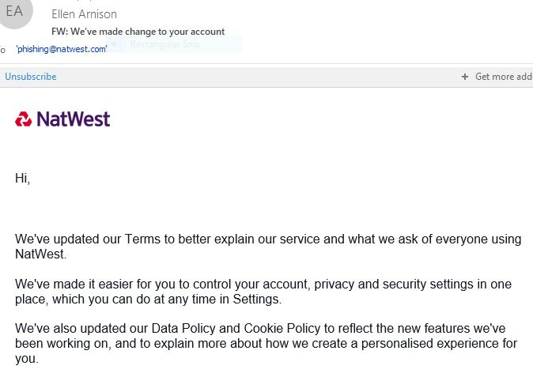Click the words Cookie Policy in the email
533x392 pixels.
point(282,329)
